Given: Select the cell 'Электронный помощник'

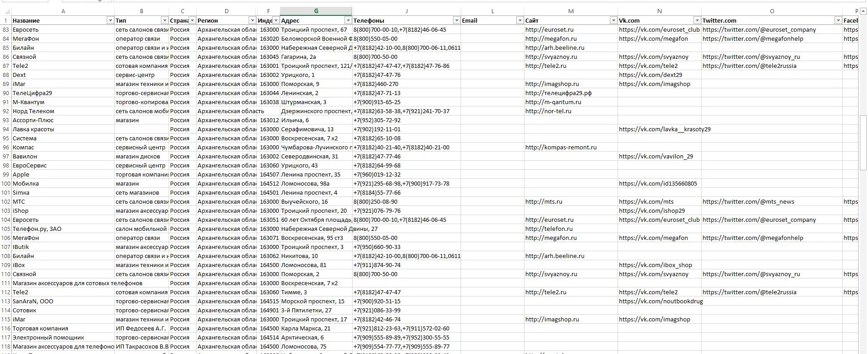Looking at the screenshot, I should (x=63, y=337).
